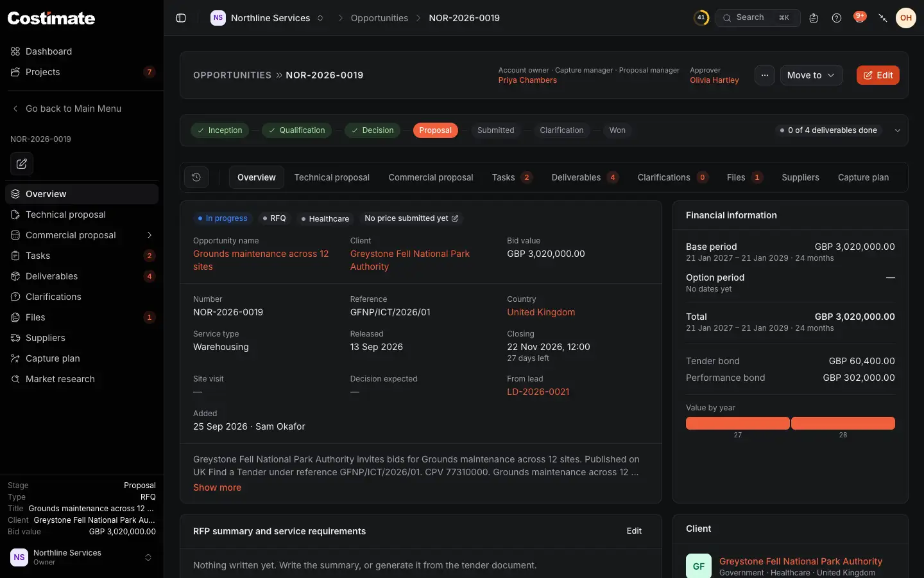
Task: Open the help question mark icon
Action: pyautogui.click(x=837, y=18)
